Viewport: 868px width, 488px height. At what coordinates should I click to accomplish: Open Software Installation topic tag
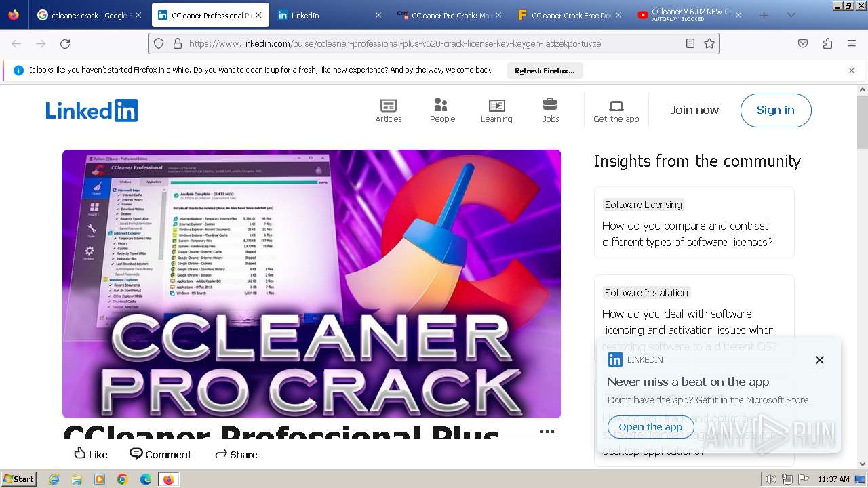(646, 293)
